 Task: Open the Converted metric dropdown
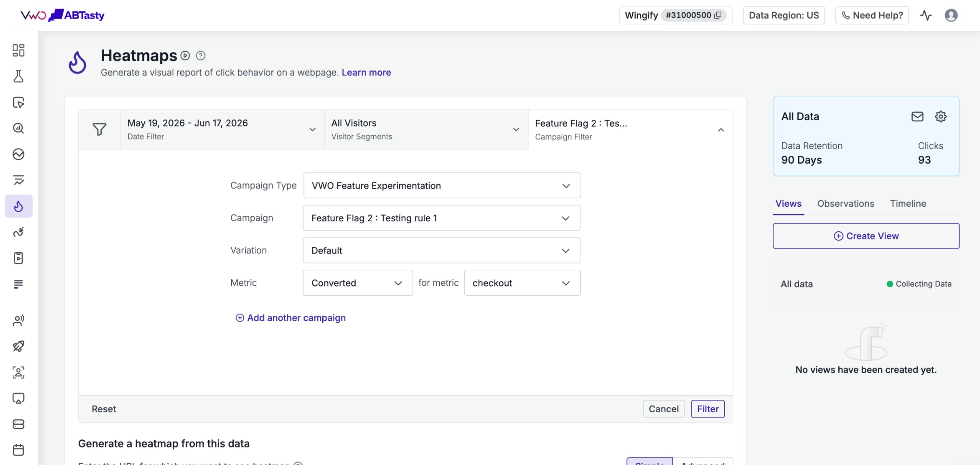click(x=358, y=283)
